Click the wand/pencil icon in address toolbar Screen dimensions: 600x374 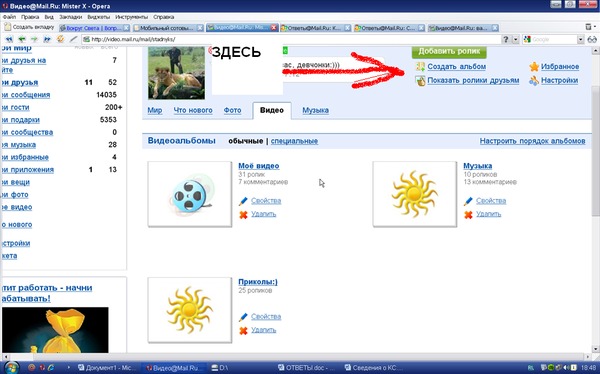tap(73, 39)
